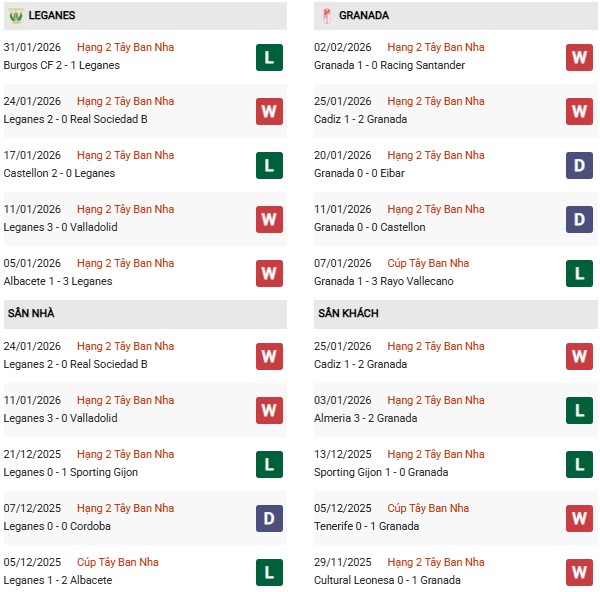
Task: Select the GRANADA team header
Action: pos(364,16)
